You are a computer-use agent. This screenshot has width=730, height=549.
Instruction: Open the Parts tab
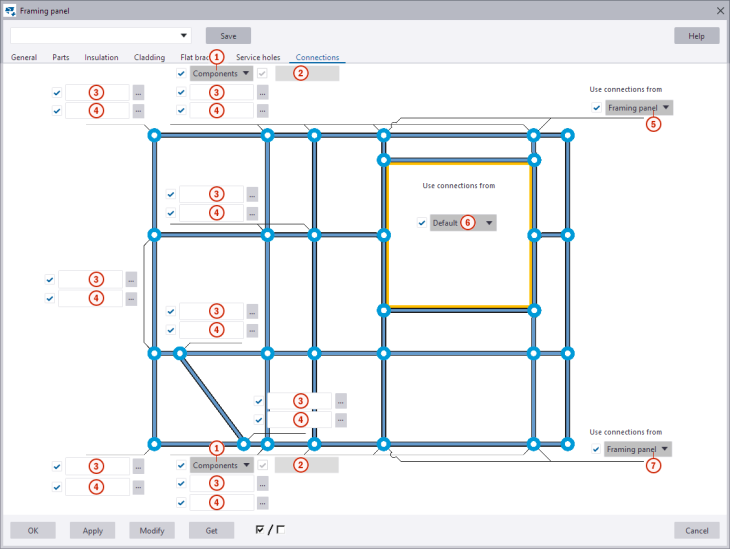coord(61,57)
